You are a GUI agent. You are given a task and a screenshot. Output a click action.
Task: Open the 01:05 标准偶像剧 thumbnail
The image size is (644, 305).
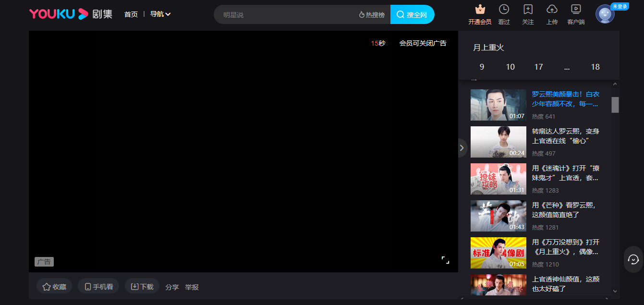tap(498, 253)
